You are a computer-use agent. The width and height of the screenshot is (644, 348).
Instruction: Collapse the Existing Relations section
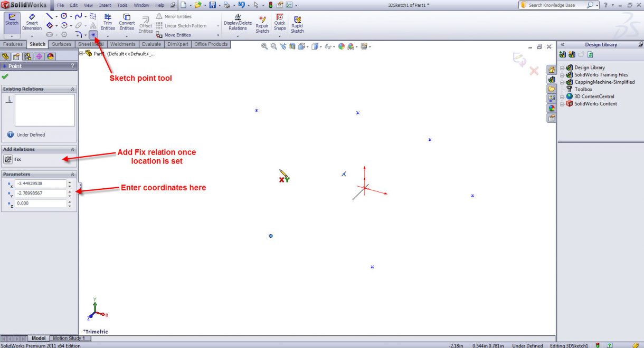click(73, 89)
